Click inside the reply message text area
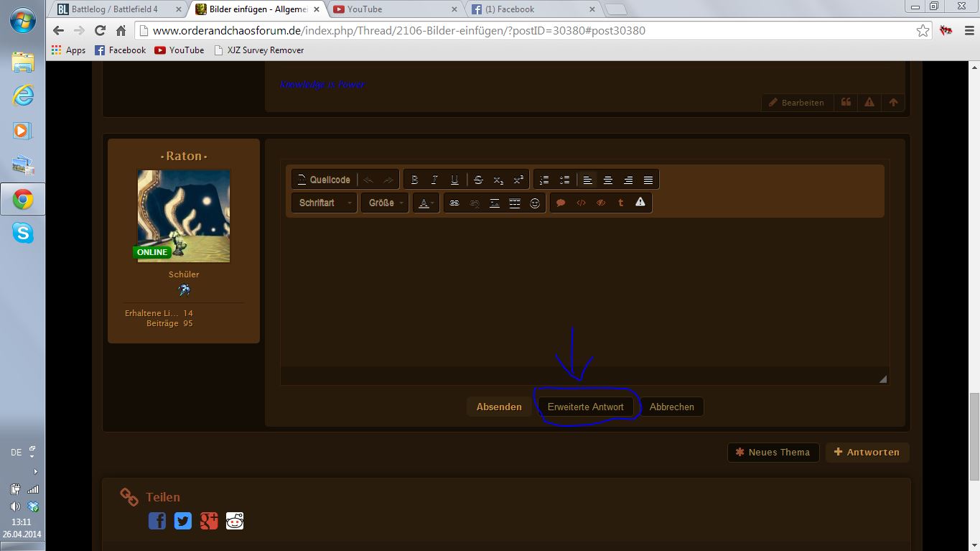 pyautogui.click(x=584, y=295)
